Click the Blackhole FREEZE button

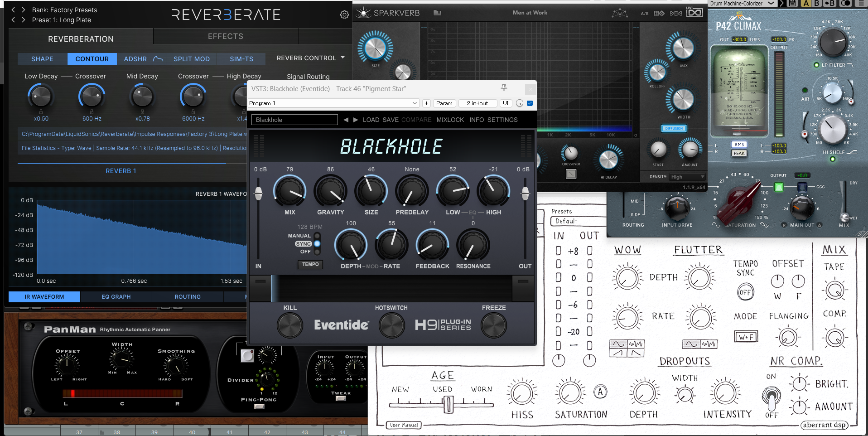[x=494, y=325]
